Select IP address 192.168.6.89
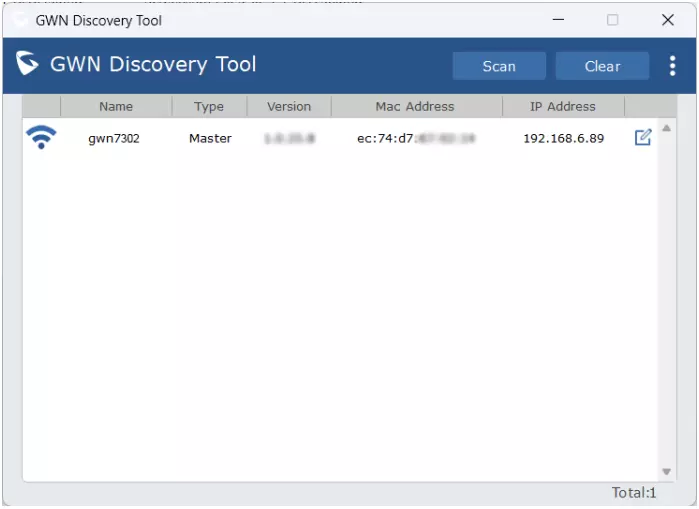 563,139
